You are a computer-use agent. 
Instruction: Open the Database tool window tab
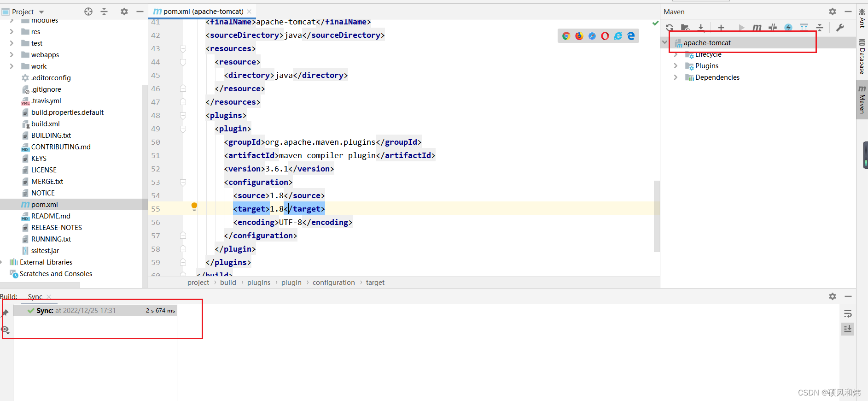click(x=862, y=56)
